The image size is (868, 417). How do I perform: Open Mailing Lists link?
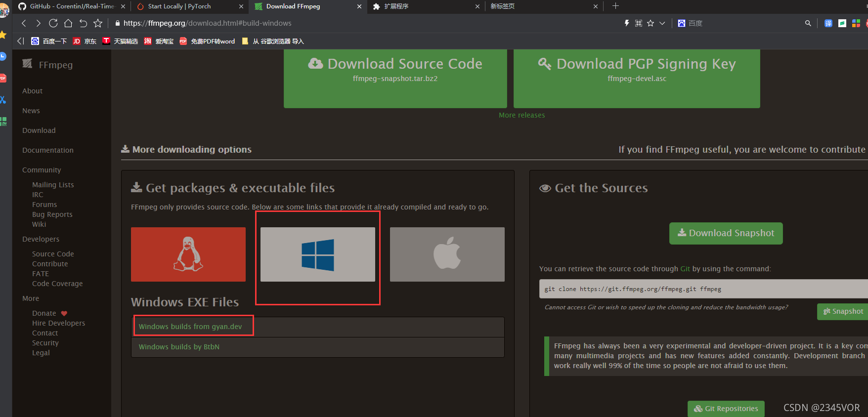(x=53, y=185)
